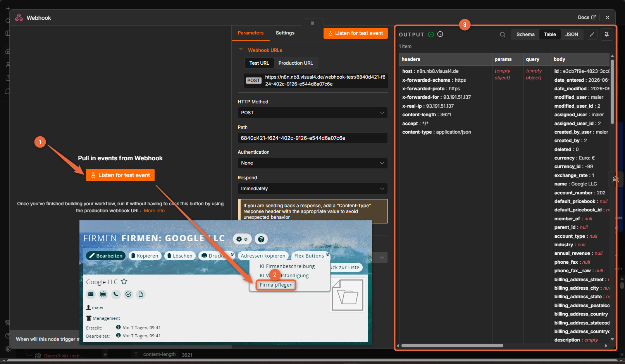This screenshot has height=364, width=625.
Task: Click the checkmark task icon under Google LLC
Action: (128, 294)
